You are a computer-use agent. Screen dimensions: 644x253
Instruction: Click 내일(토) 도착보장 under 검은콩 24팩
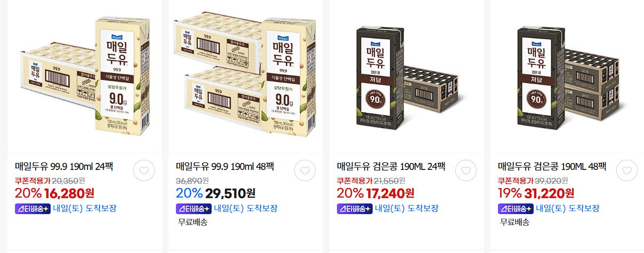click(x=406, y=208)
